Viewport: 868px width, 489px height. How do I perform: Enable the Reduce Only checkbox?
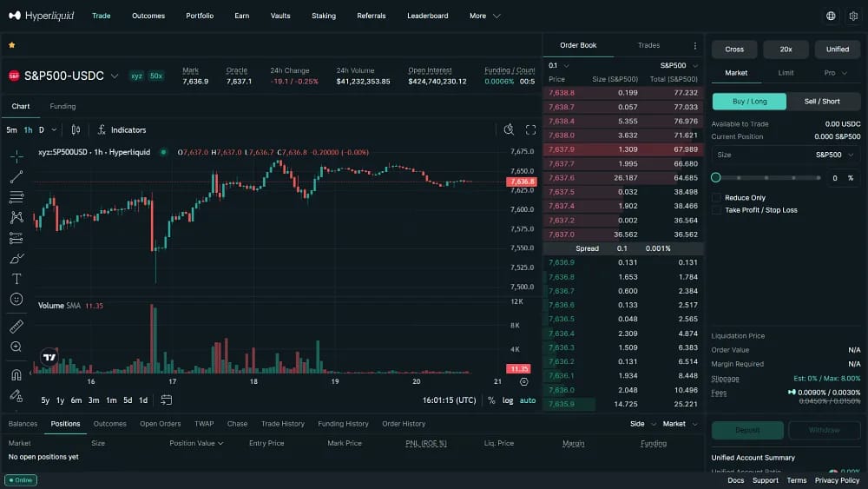(x=716, y=198)
